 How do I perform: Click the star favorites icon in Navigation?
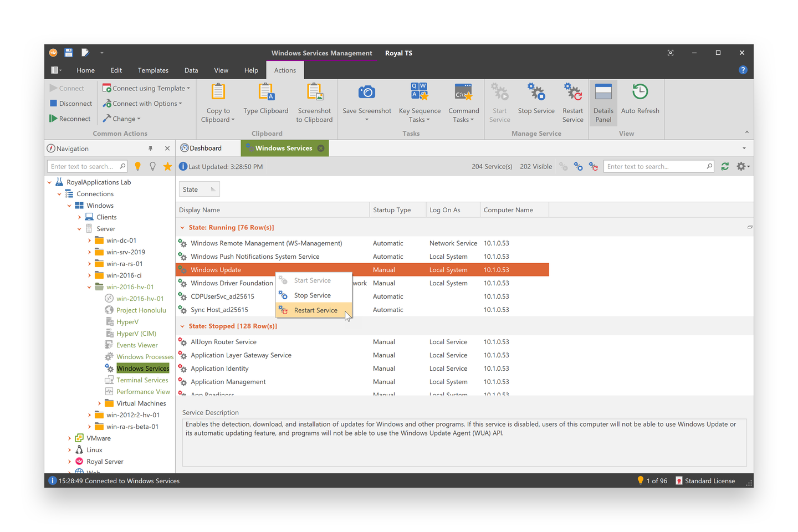click(x=167, y=166)
